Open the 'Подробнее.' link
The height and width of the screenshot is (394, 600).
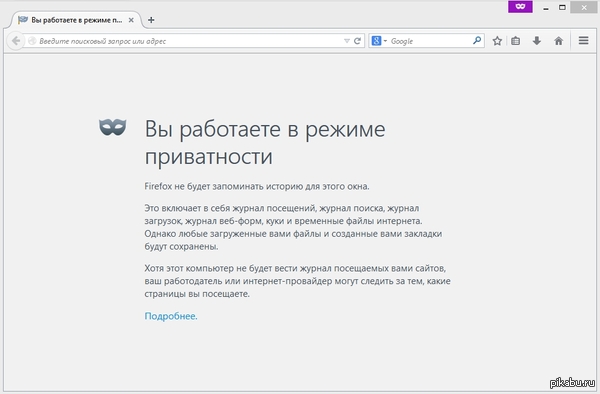(x=171, y=316)
